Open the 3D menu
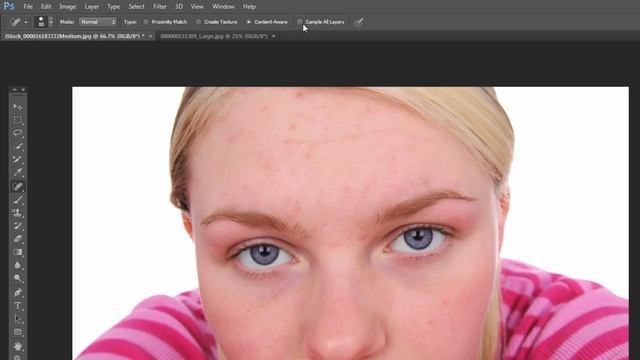 tap(179, 7)
